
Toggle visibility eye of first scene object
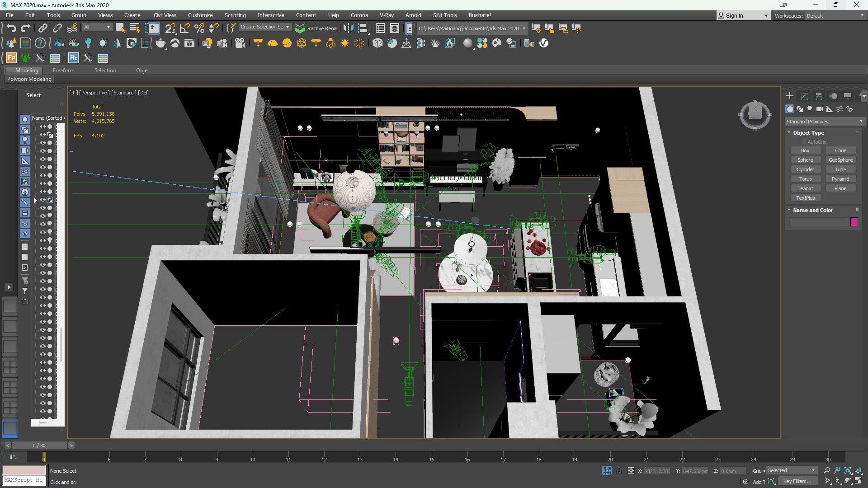(x=42, y=127)
